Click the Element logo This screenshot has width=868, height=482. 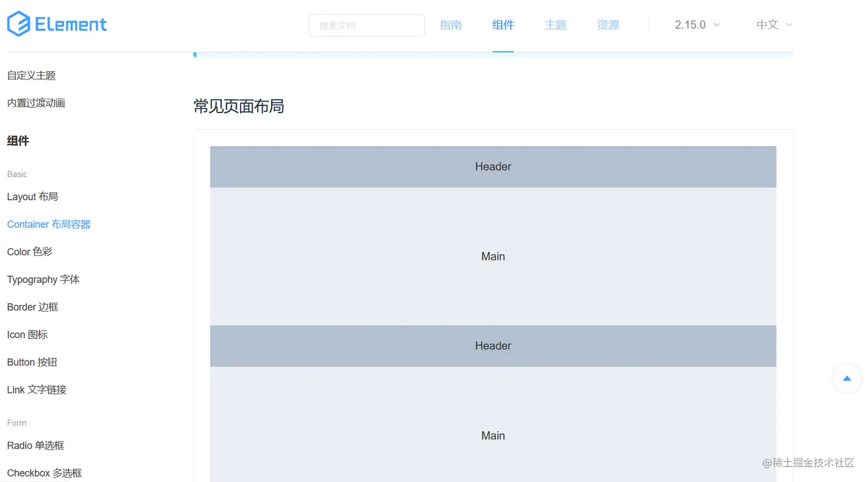57,24
